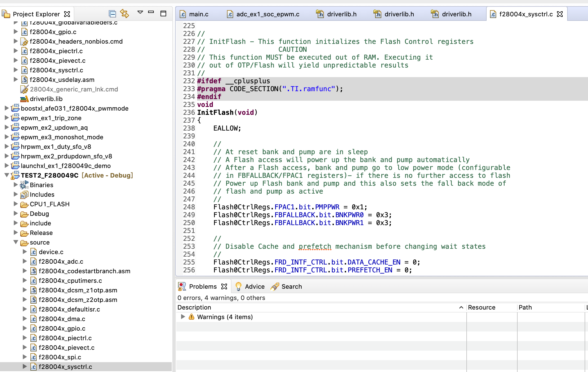Image resolution: width=588 pixels, height=372 pixels.
Task: Sort problems by Description column header
Action: tap(194, 307)
